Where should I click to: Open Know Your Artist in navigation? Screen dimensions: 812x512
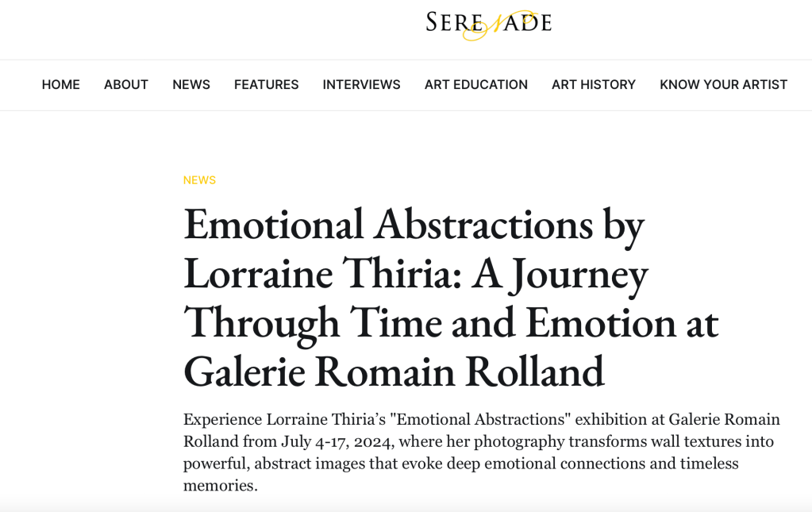click(x=723, y=85)
